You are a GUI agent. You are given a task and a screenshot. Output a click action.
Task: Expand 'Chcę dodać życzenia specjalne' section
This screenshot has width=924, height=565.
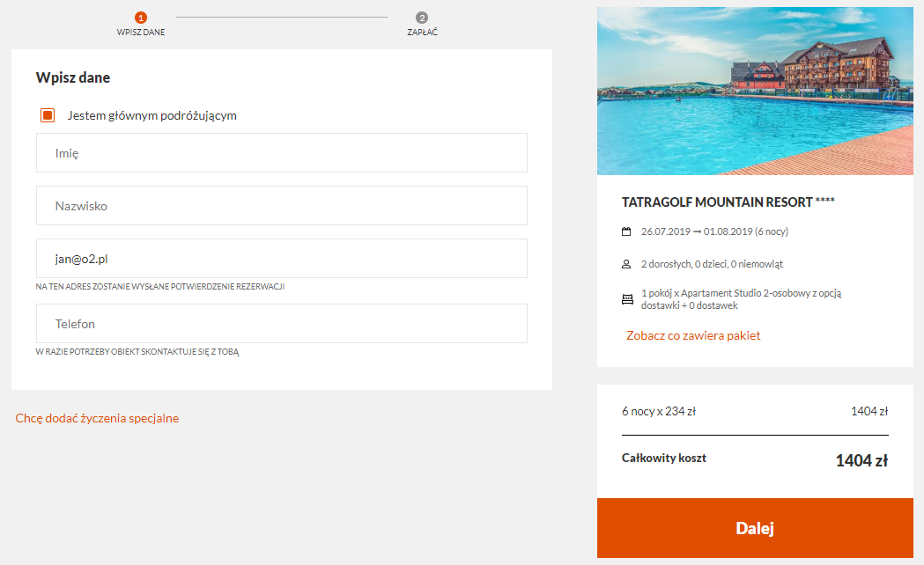pyautogui.click(x=97, y=418)
